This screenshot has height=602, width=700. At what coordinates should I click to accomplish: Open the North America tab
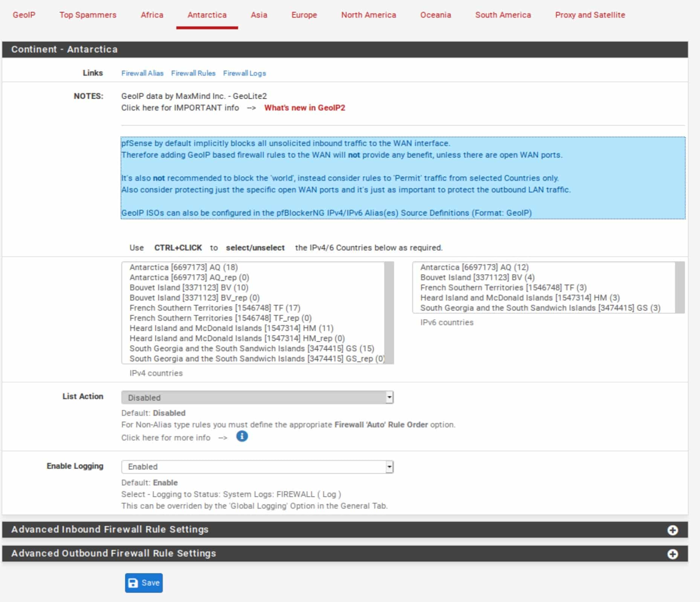368,15
